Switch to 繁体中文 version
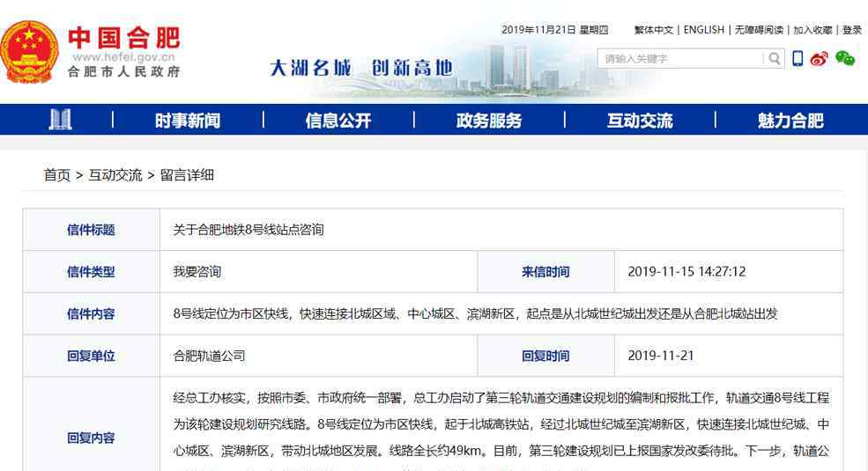The width and height of the screenshot is (868, 471). pos(654,30)
